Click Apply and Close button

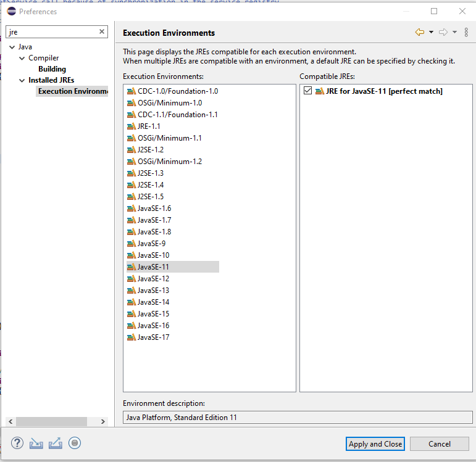[375, 444]
